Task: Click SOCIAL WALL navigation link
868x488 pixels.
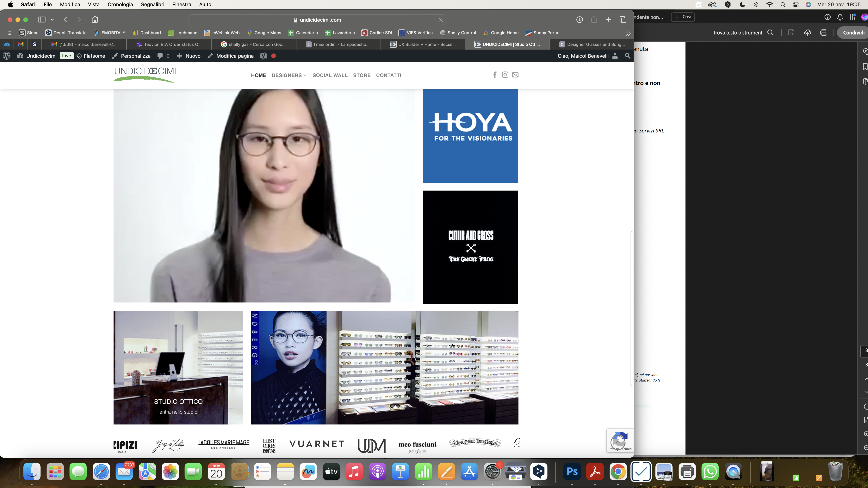Action: pos(330,76)
